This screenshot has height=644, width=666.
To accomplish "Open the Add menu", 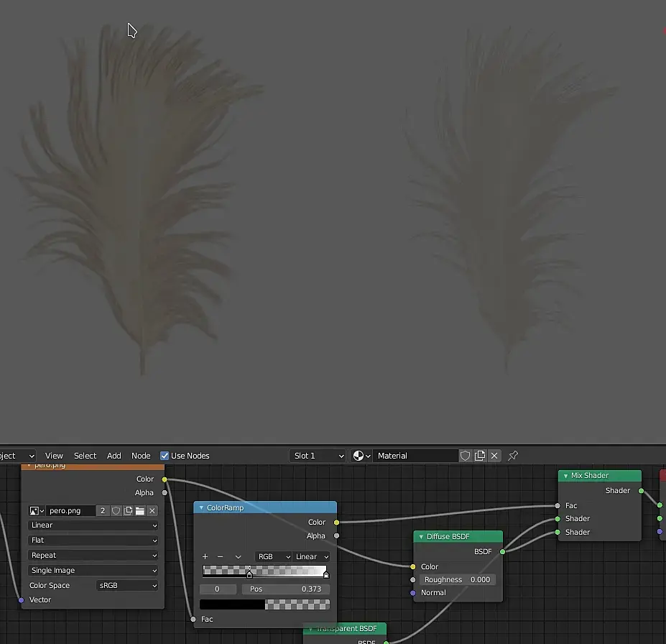I will [114, 456].
